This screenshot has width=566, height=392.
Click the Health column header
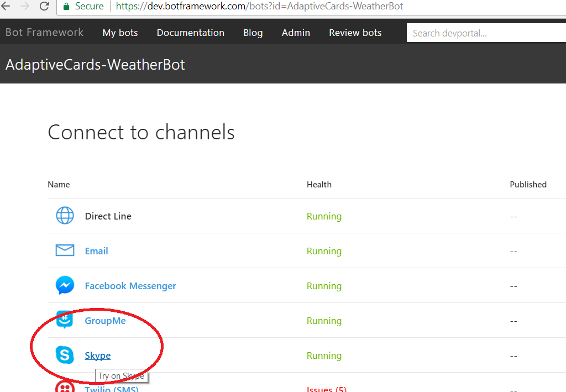[x=319, y=185]
